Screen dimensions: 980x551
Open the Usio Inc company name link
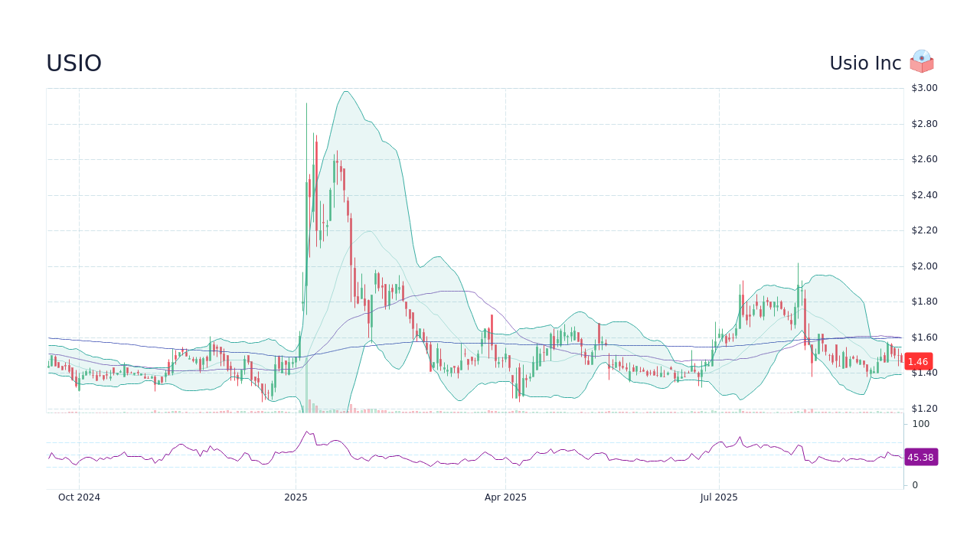(864, 63)
